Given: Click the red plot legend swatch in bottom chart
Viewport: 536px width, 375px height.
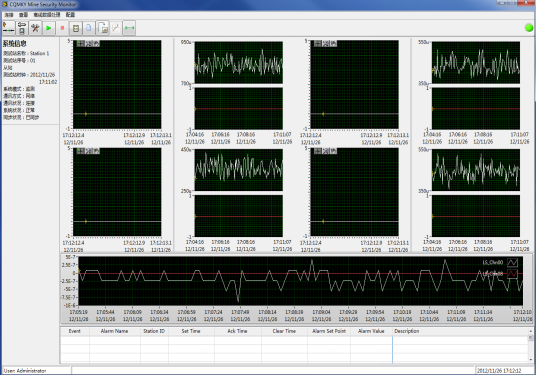Looking at the screenshot, I should 512,274.
